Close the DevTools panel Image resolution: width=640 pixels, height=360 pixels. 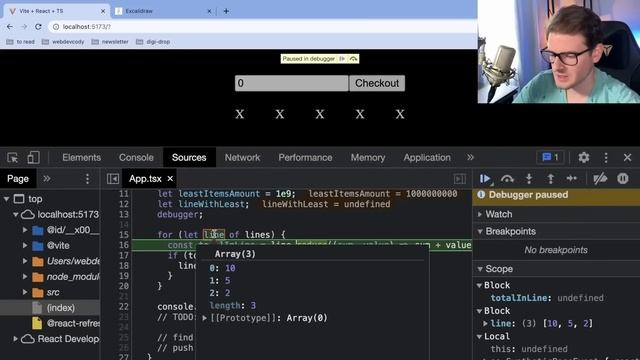pyautogui.click(x=627, y=158)
